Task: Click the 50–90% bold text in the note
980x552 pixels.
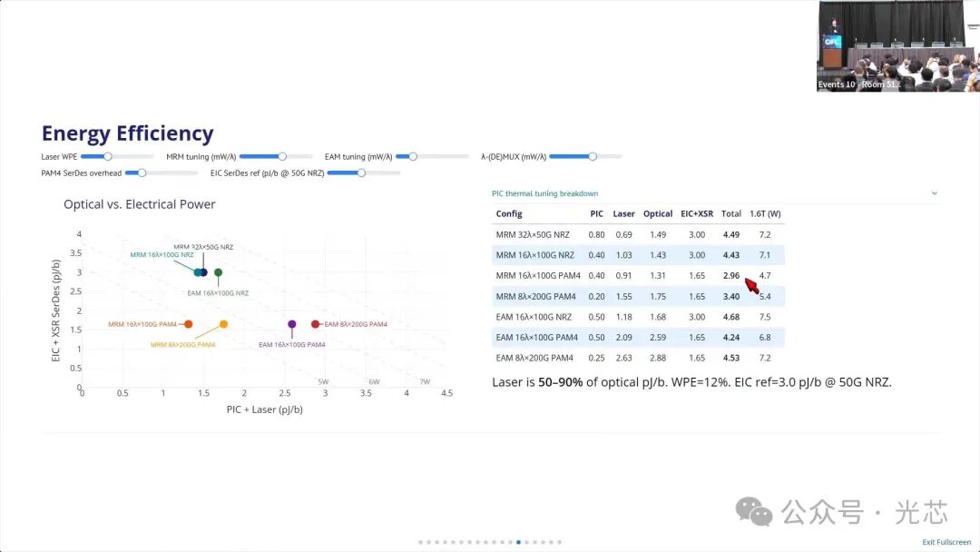Action: pos(560,382)
